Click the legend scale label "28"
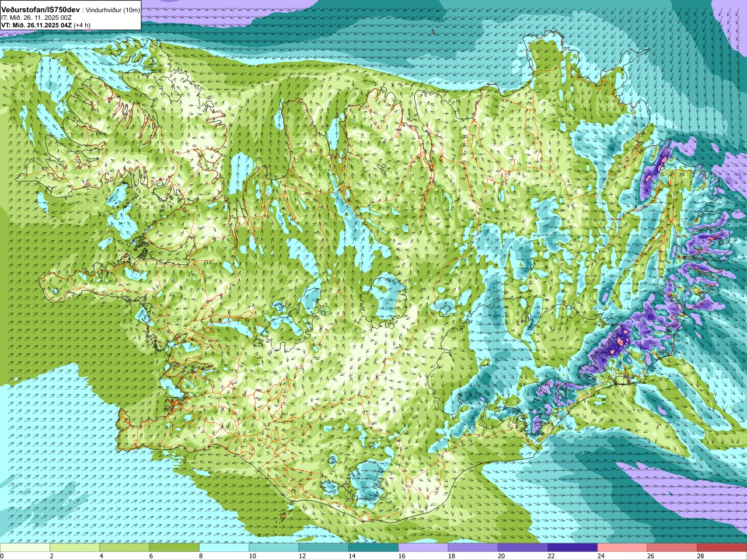Image resolution: width=747 pixels, height=560 pixels. coord(700,556)
